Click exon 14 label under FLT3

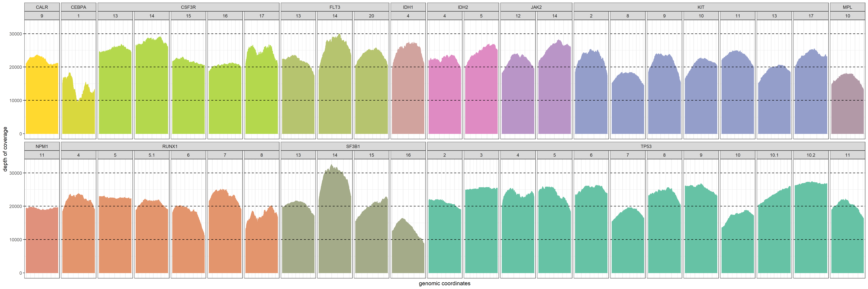coord(335,16)
